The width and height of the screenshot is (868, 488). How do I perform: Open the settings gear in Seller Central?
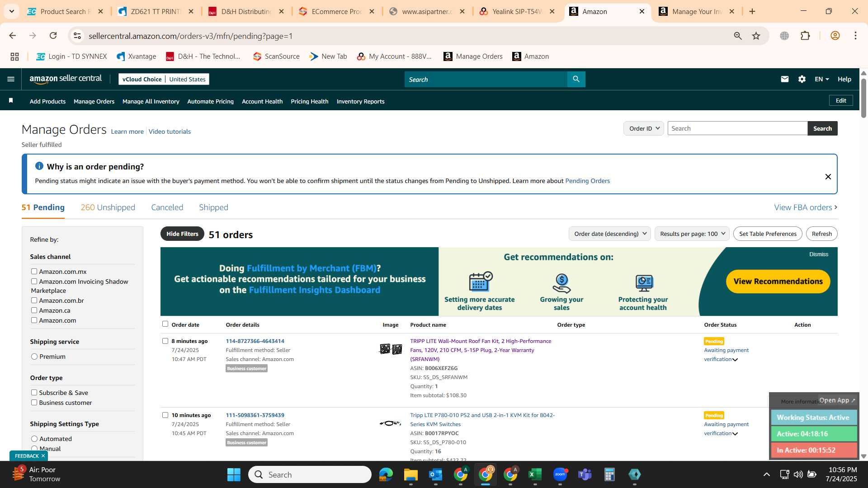(802, 79)
